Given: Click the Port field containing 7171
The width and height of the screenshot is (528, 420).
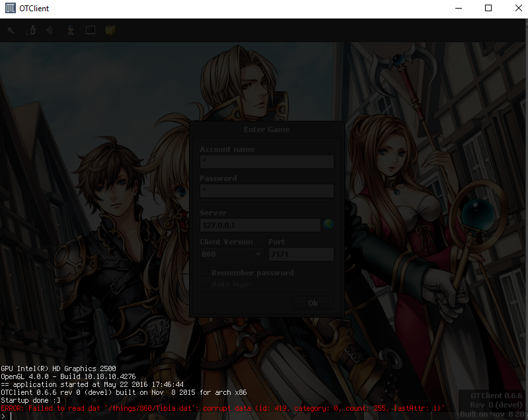Looking at the screenshot, I should click(x=301, y=254).
